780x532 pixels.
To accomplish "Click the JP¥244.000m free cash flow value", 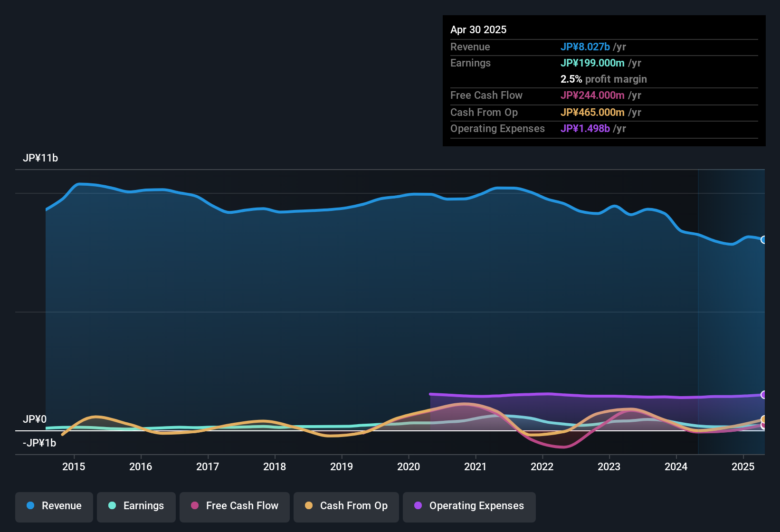I will click(592, 95).
